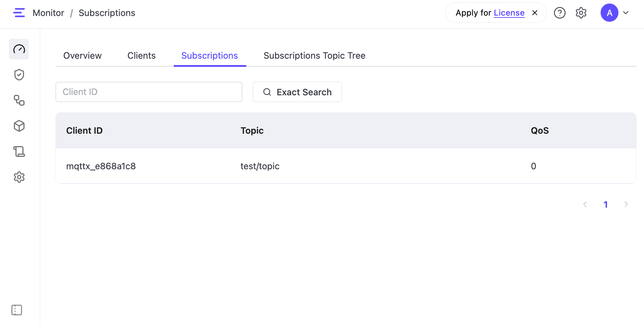Screen dimensions: 644x325
Task: Click inside the Client ID input field
Action: (149, 92)
